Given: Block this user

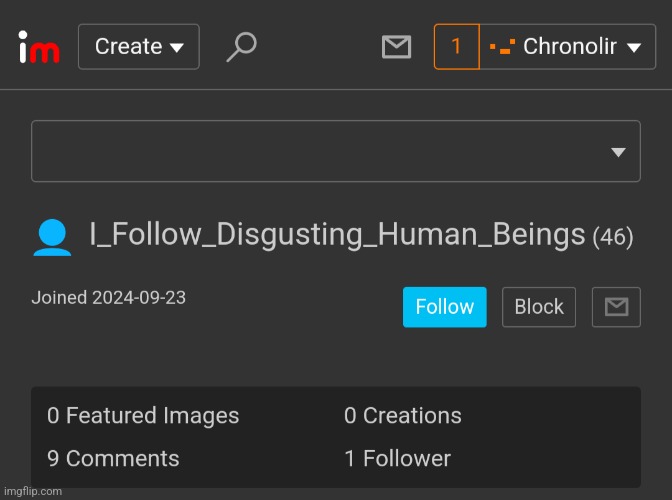Looking at the screenshot, I should click(539, 307).
